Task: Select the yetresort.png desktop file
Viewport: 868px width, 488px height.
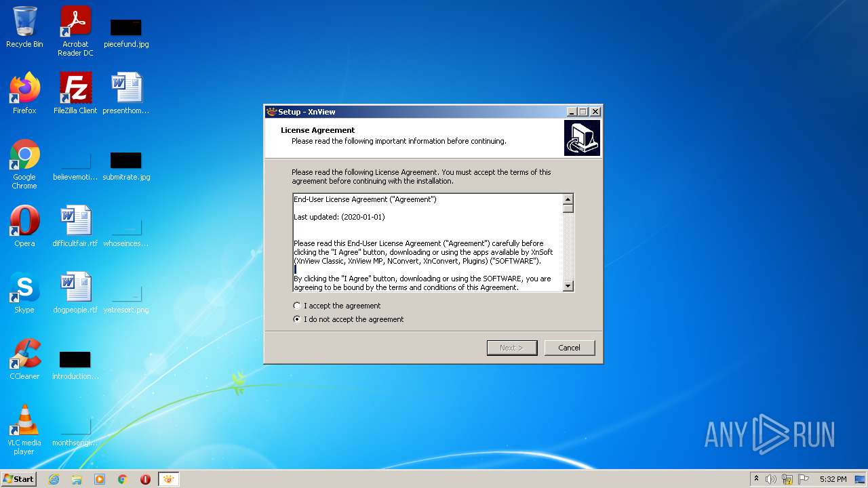Action: [126, 299]
